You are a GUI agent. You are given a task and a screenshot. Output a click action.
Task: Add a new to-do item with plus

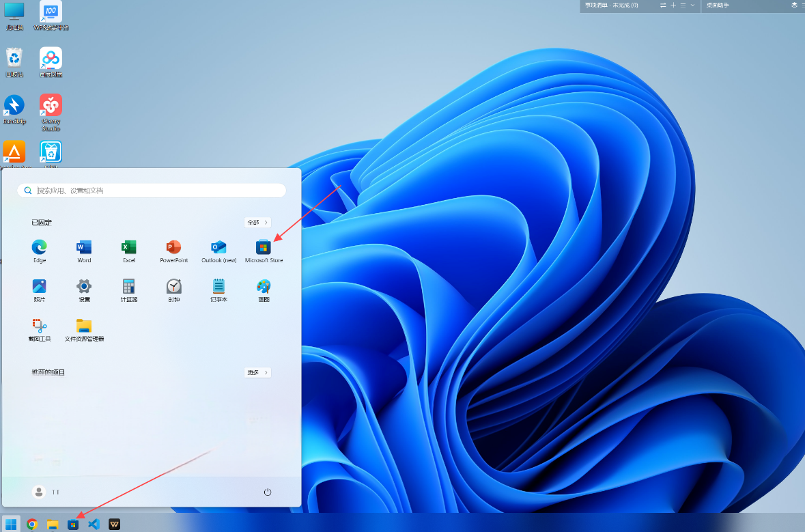click(x=673, y=5)
